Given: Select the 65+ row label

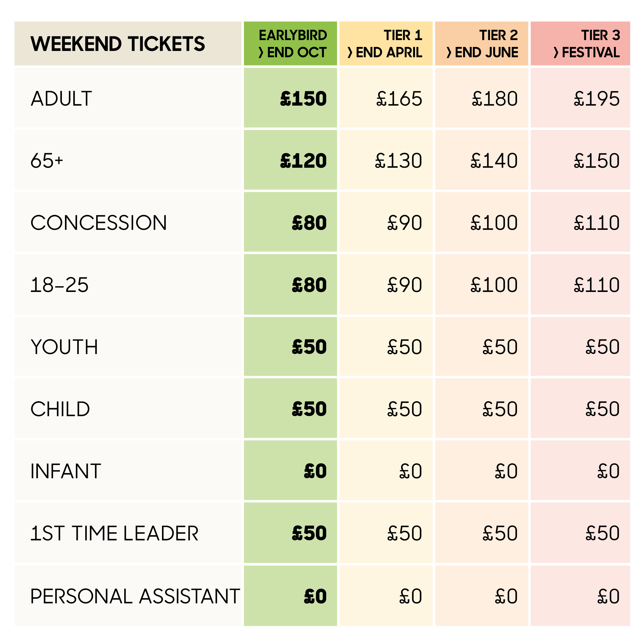Looking at the screenshot, I should point(47,161).
